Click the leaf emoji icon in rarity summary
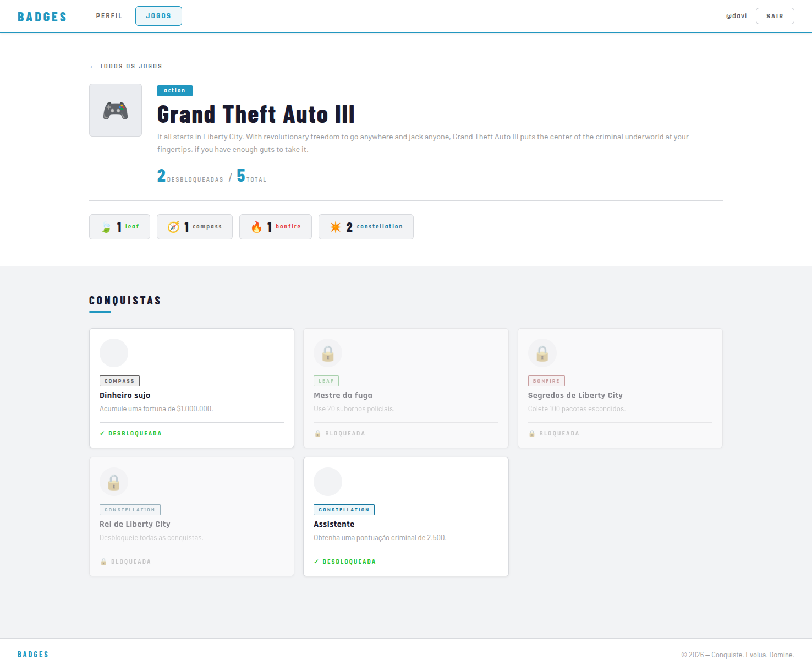Viewport: 812px width, 670px height. point(106,227)
